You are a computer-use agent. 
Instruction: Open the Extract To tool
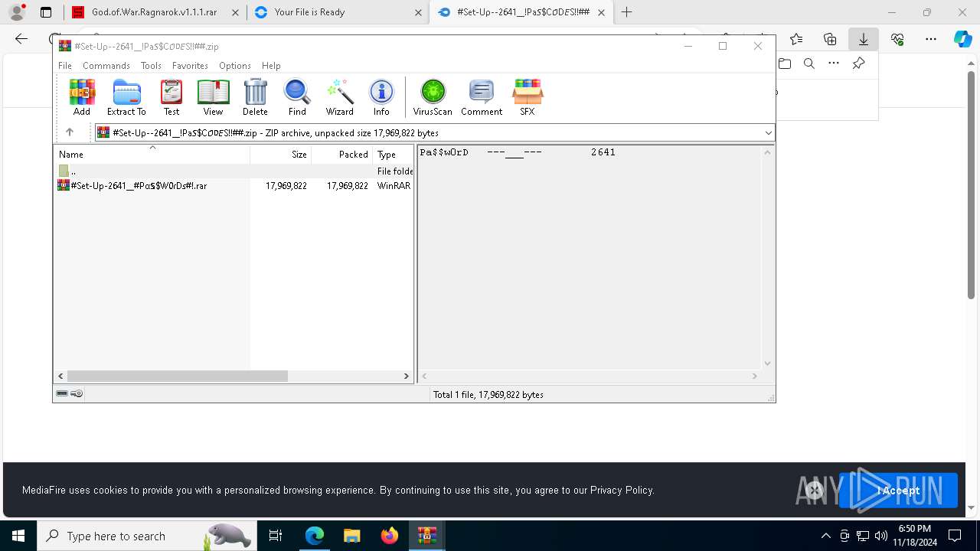[x=126, y=97]
